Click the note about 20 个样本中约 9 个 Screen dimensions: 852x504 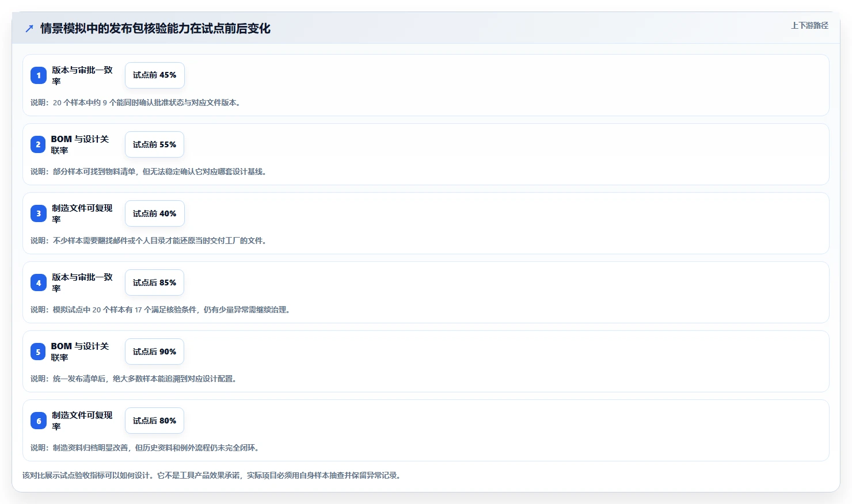tap(136, 102)
